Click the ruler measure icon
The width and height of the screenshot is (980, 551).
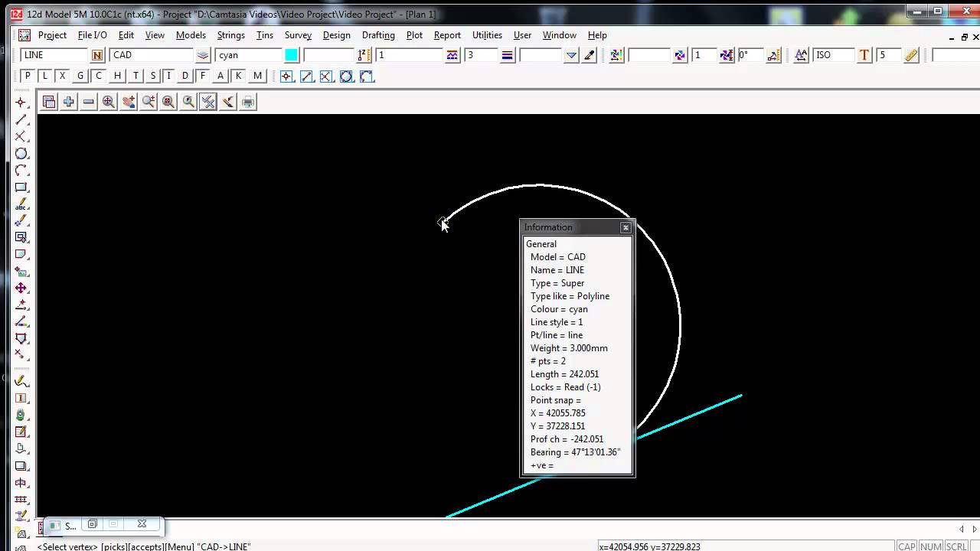911,55
